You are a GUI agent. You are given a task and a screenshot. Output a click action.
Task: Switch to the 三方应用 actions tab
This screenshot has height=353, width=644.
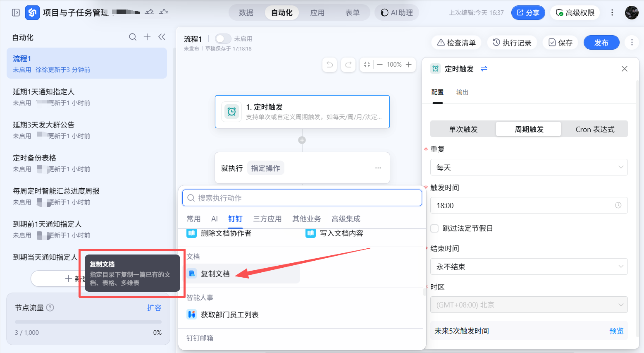(267, 219)
